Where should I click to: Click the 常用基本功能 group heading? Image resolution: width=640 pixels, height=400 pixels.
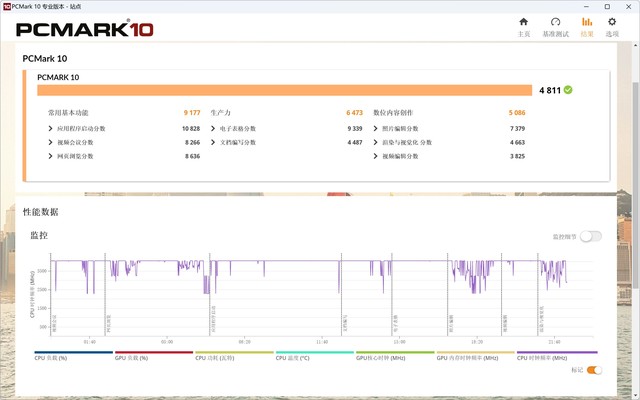tap(68, 113)
